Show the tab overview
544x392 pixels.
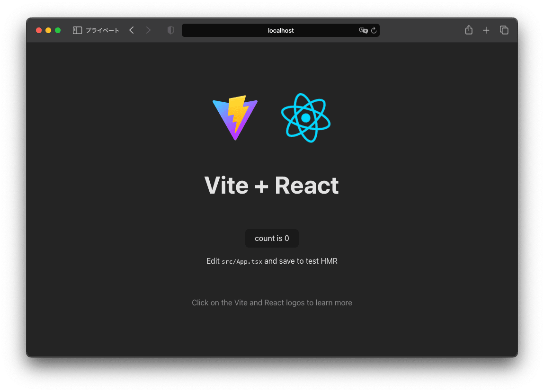504,30
